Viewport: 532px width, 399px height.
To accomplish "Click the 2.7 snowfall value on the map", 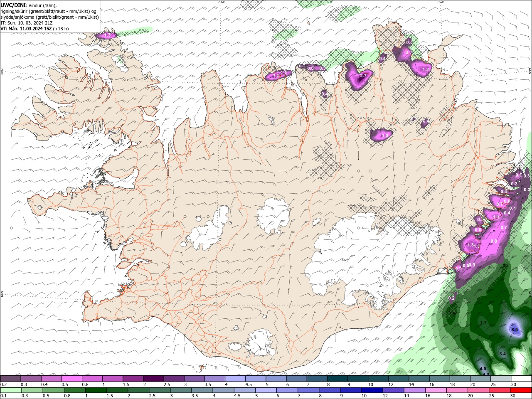I will [x=363, y=76].
